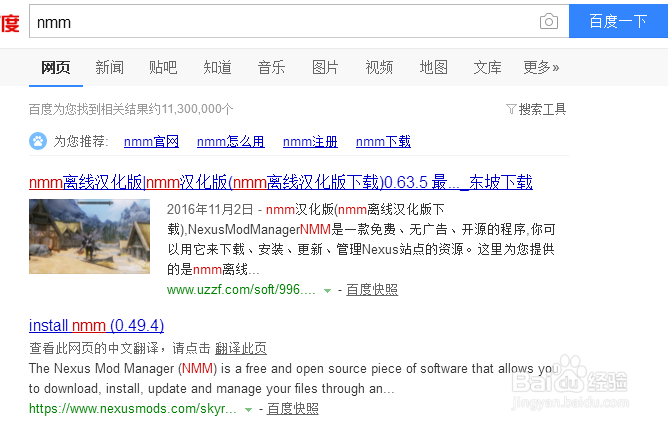Select the 网页 tab

pyautogui.click(x=56, y=67)
